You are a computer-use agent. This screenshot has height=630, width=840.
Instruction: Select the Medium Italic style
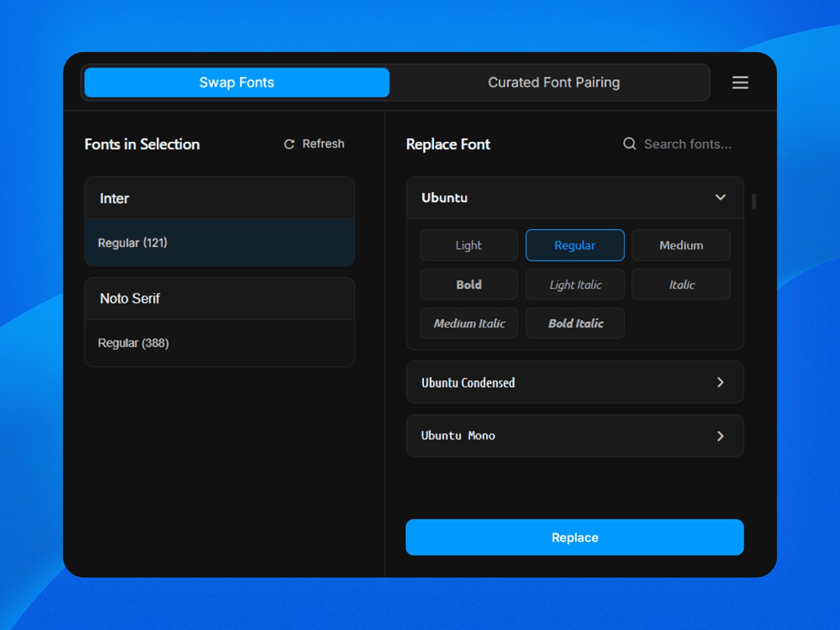[468, 323]
